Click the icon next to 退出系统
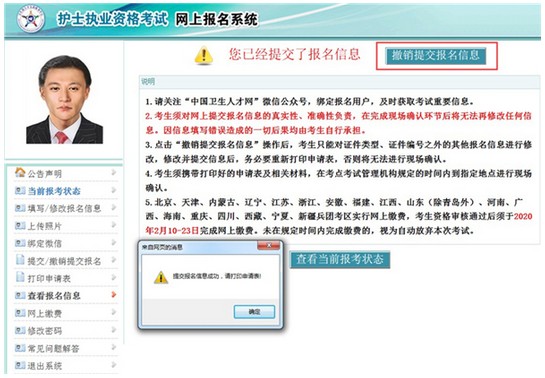 pos(20,365)
